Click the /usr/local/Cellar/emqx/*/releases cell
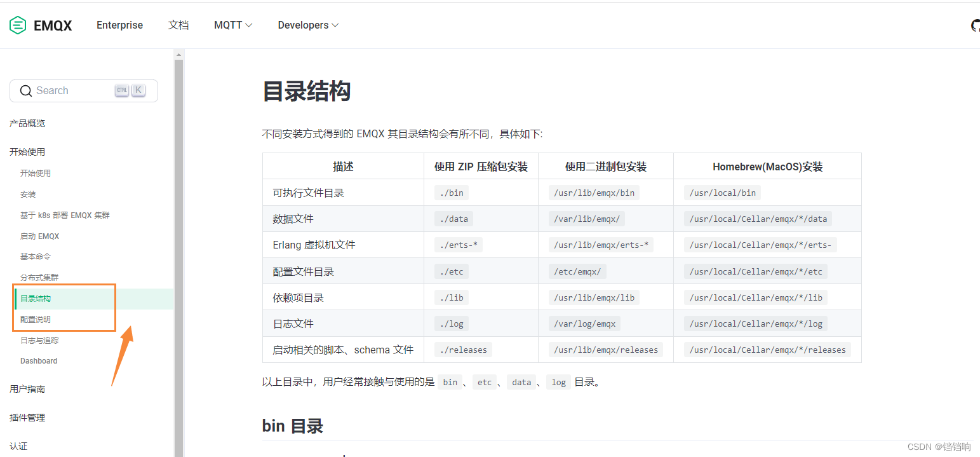The width and height of the screenshot is (980, 457). point(767,350)
